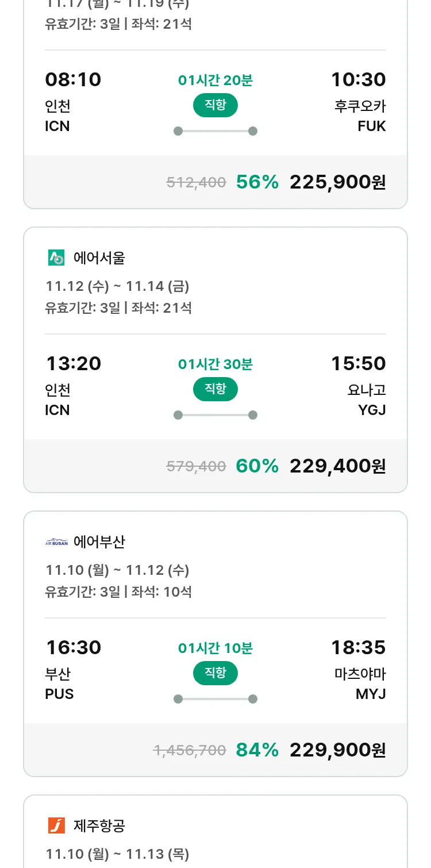431x868 pixels.
Task: Tap the 직항 badge on the Fukuoka flight
Action: [x=215, y=105]
